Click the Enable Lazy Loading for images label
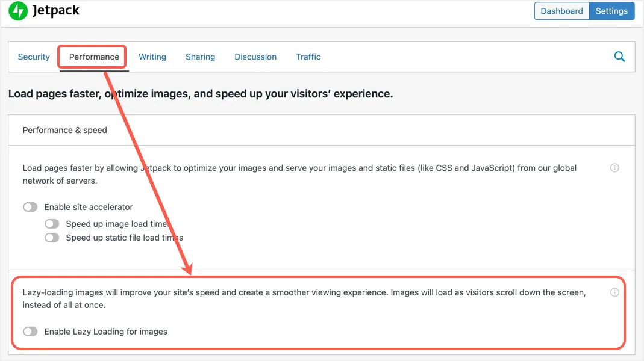Image resolution: width=644 pixels, height=361 pixels. point(106,332)
